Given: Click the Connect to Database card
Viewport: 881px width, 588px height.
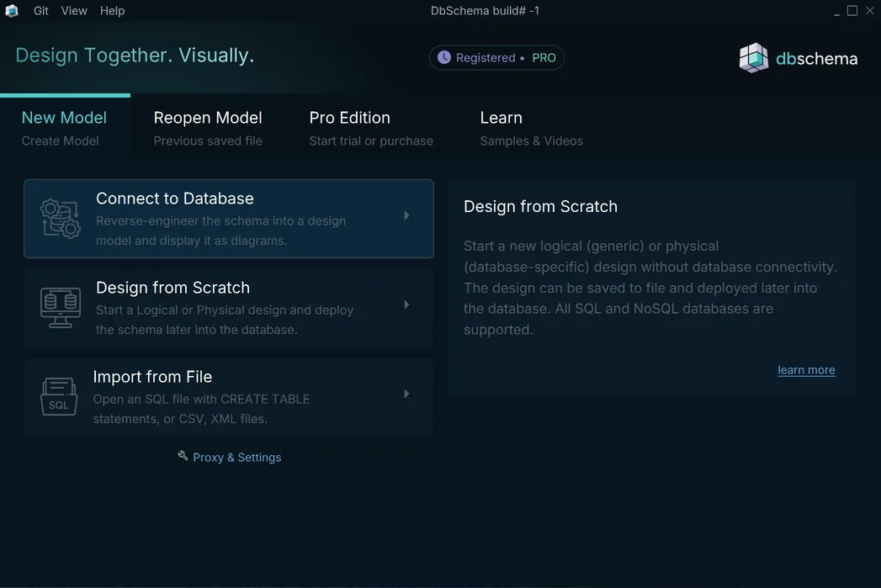Looking at the screenshot, I should [229, 219].
